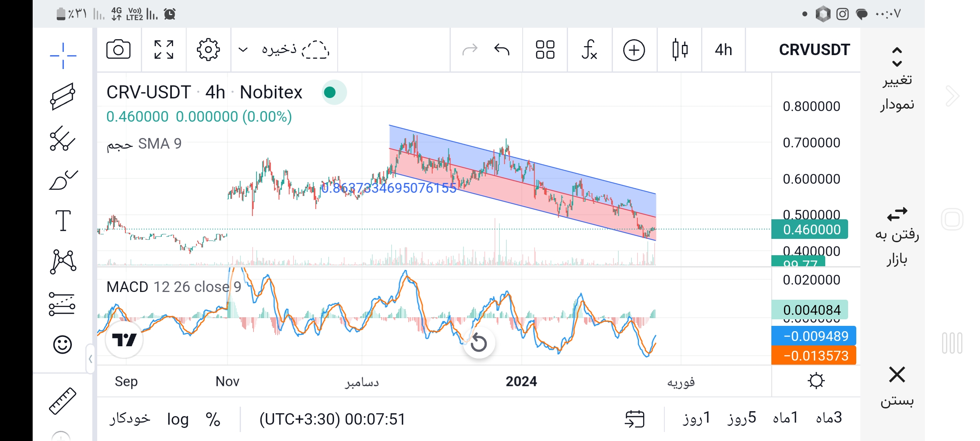
Task: Close the chart panel with X
Action: pyautogui.click(x=897, y=374)
